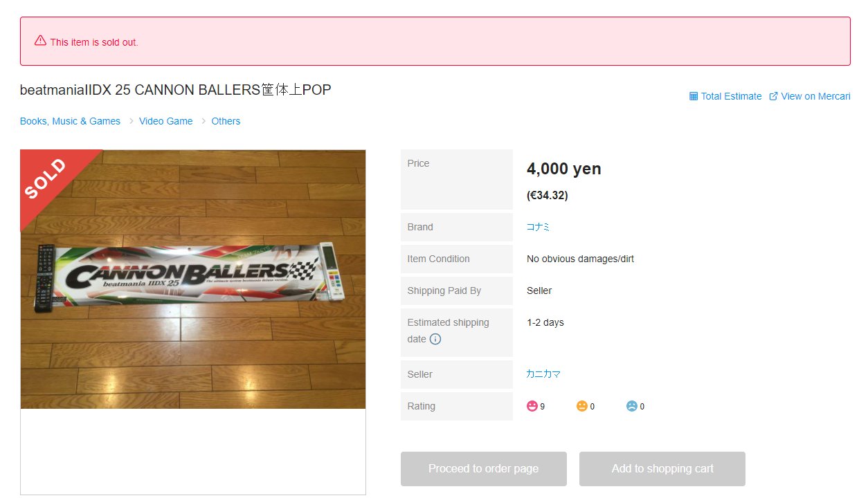Follow the View on Mercari link
The height and width of the screenshot is (498, 868).
coord(810,96)
